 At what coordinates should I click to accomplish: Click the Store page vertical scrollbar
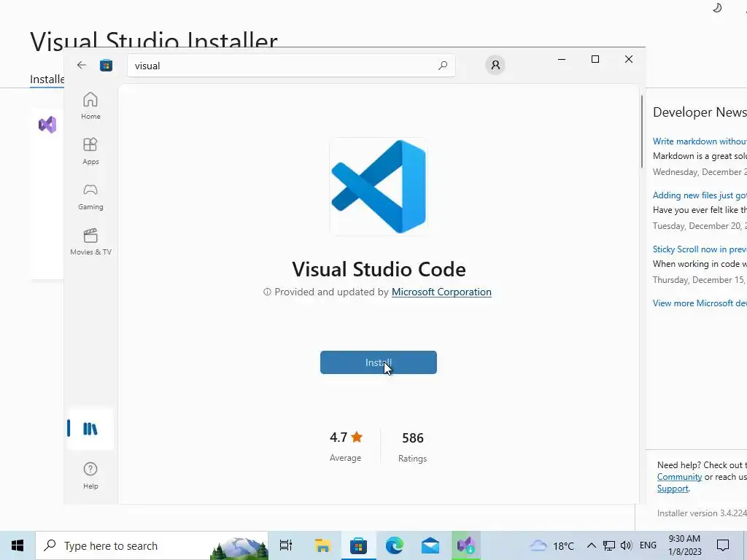[x=642, y=131]
